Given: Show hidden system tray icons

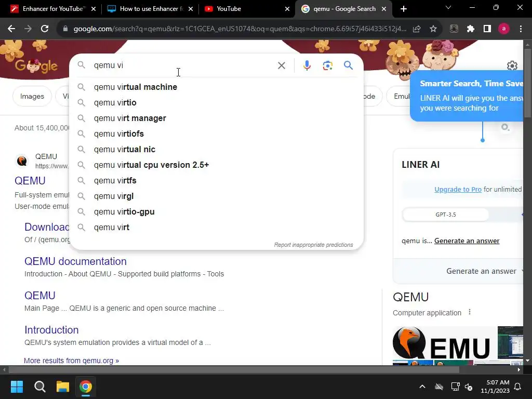Looking at the screenshot, I should pyautogui.click(x=422, y=387).
